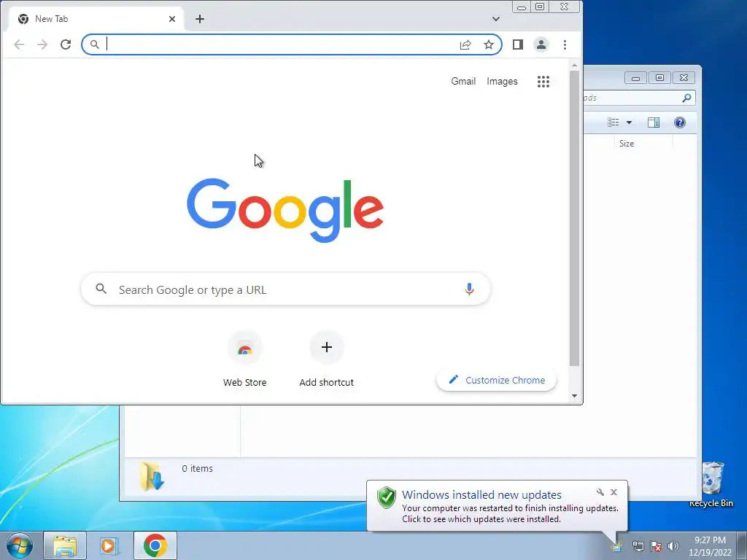This screenshot has height=560, width=747.
Task: Reload the current Chrome page
Action: tap(66, 44)
